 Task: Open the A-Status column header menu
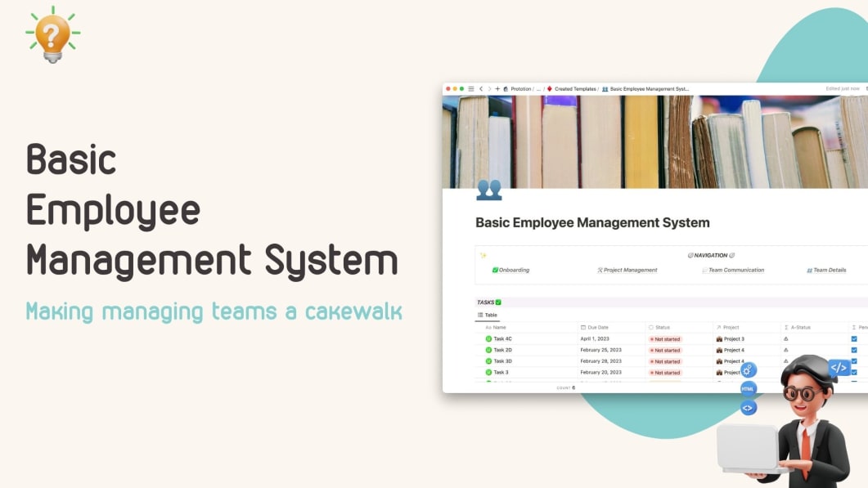pos(801,327)
